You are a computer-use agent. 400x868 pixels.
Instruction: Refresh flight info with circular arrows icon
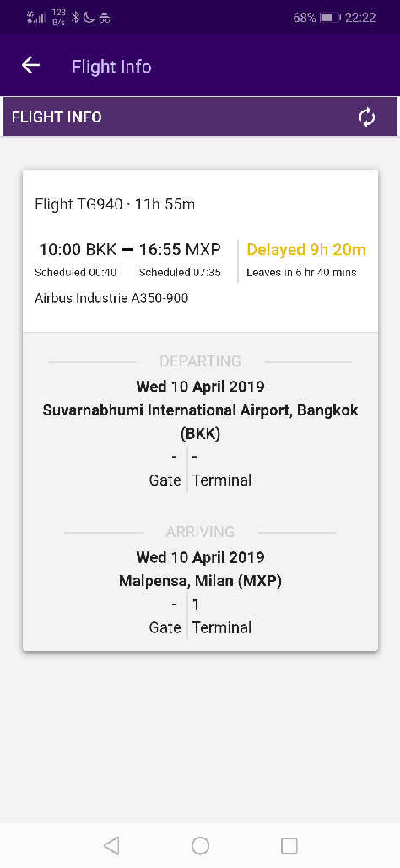(x=367, y=117)
